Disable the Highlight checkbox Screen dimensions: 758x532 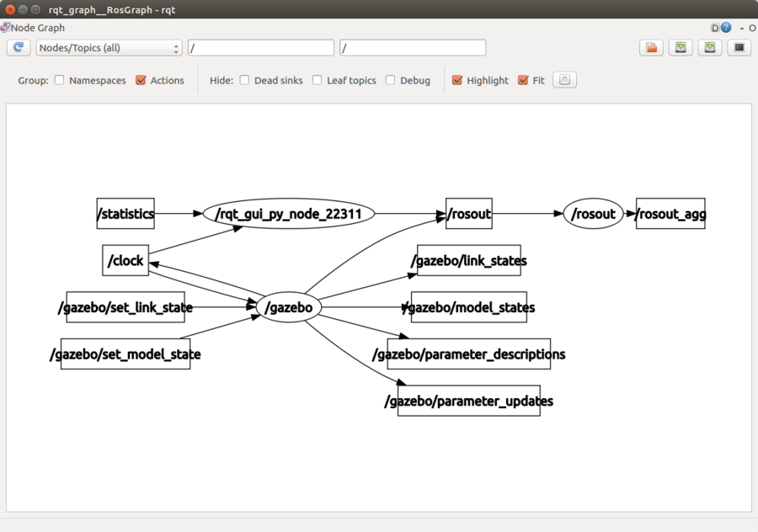(457, 80)
